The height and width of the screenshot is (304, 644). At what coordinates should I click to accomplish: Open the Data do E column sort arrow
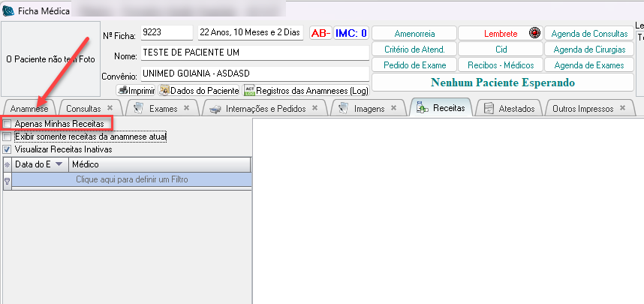click(59, 164)
